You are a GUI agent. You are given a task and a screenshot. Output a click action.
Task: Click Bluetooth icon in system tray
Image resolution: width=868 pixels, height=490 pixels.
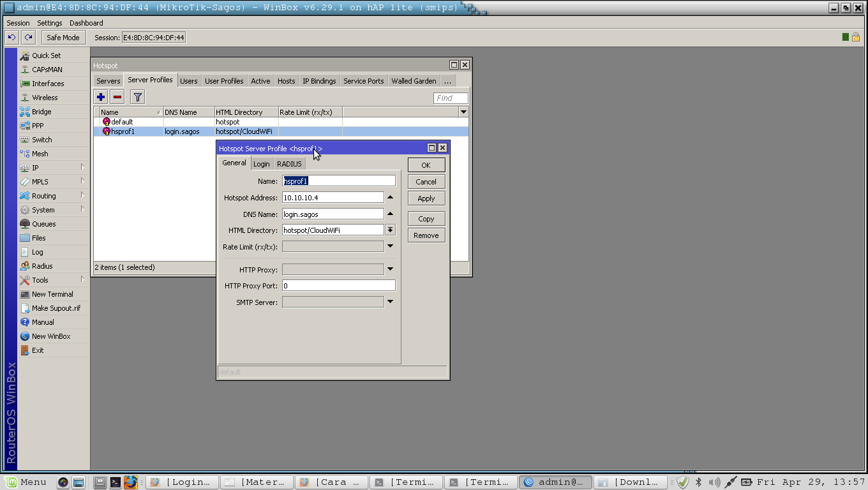[x=698, y=482]
